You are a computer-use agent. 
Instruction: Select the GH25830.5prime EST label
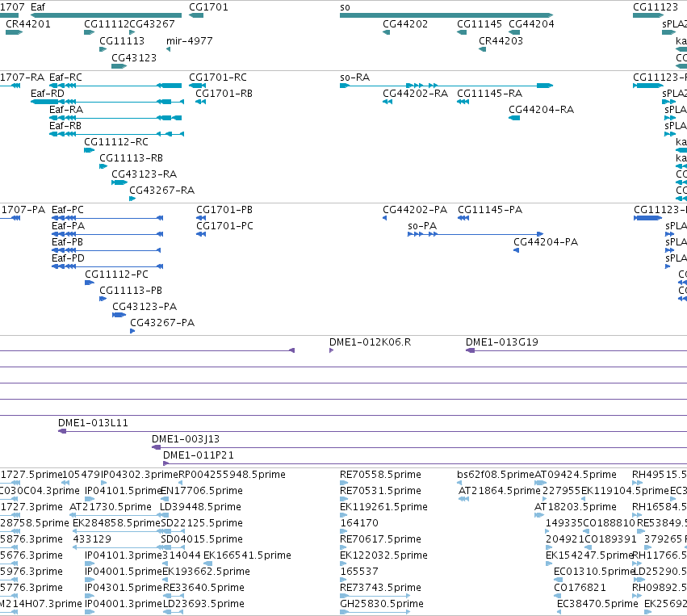(x=382, y=604)
